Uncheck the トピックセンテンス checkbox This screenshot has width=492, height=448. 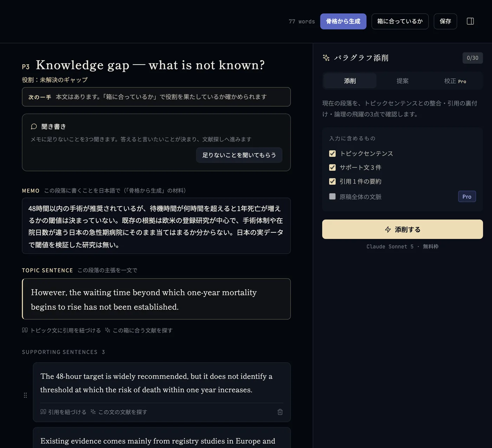click(332, 154)
